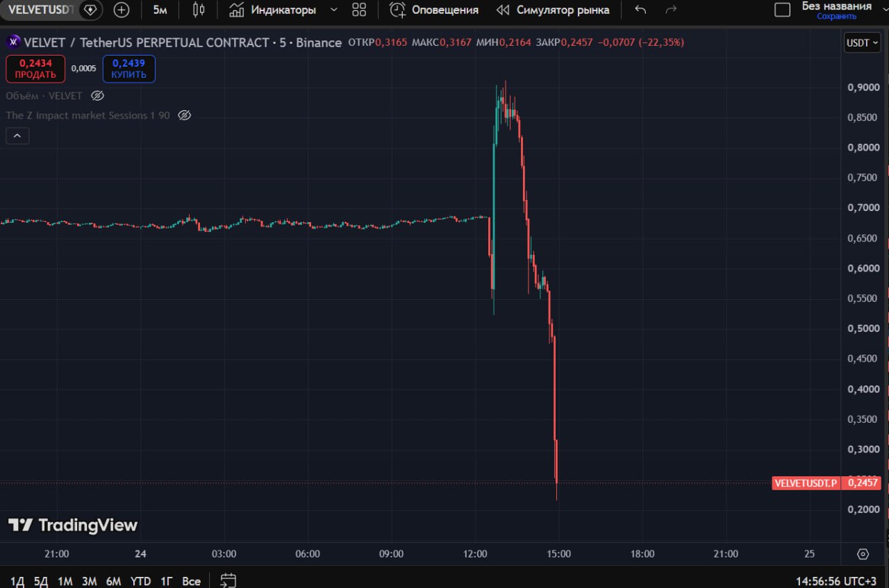Undo the last chart action
Viewport: 889px width, 588px height.
click(x=640, y=10)
